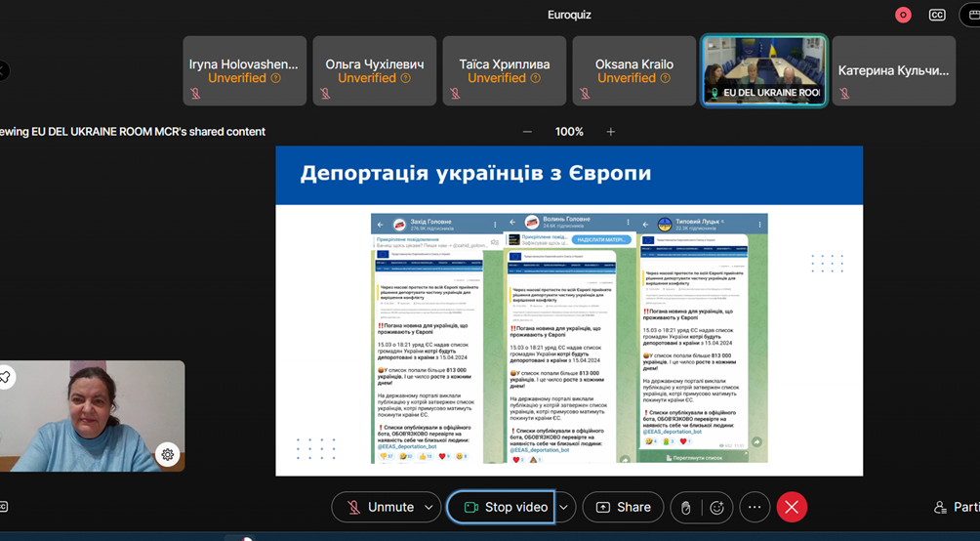
Task: Click Unverified info icon for Oksana Krailo
Action: pos(666,78)
